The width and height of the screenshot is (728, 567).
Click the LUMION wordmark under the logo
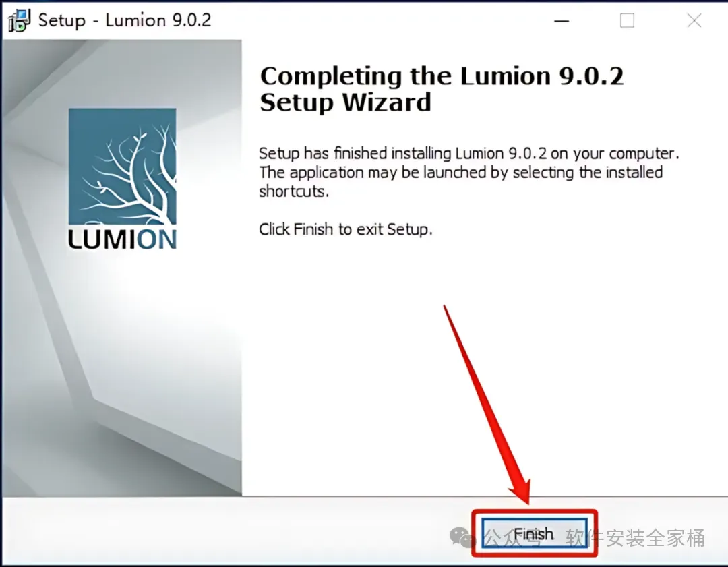pos(122,239)
